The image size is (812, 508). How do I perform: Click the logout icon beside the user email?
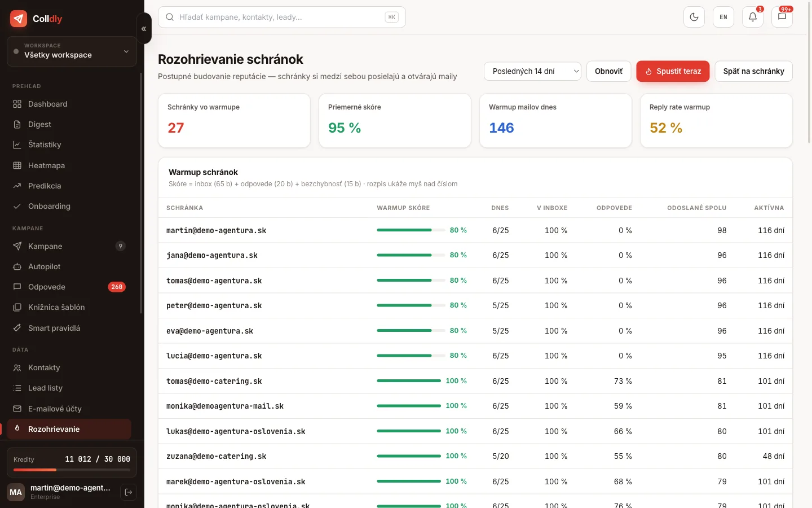click(129, 492)
